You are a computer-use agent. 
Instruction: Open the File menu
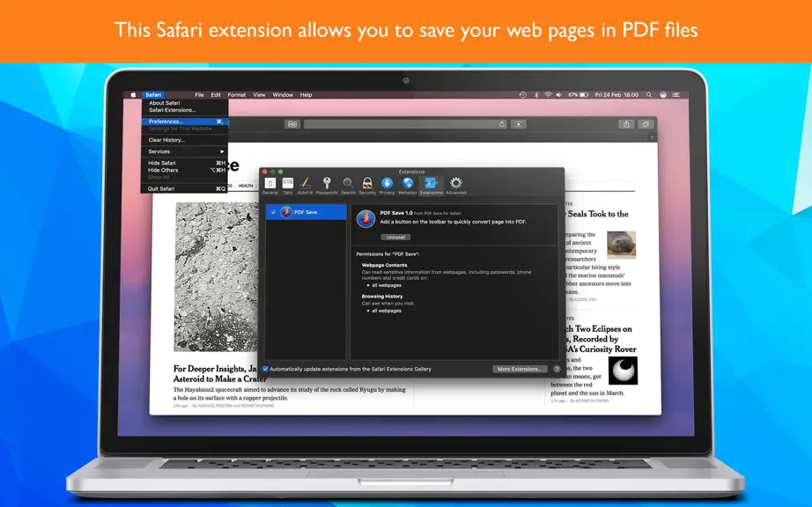pos(199,95)
